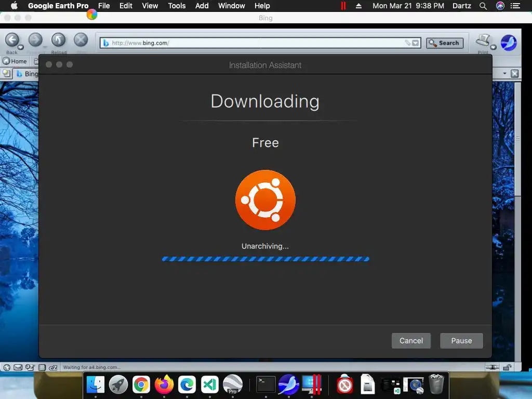This screenshot has height=399, width=532.
Task: Open the Edit menu
Action: click(x=126, y=6)
